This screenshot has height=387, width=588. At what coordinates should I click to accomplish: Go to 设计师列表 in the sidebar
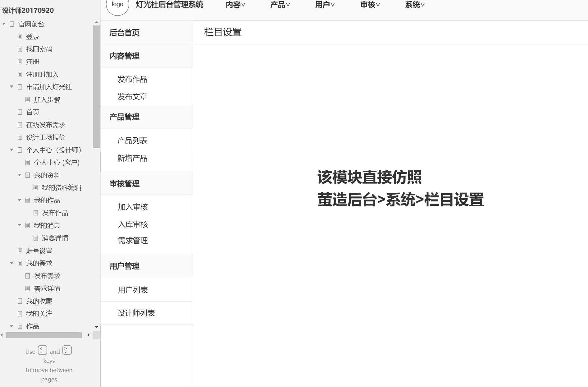click(x=136, y=313)
